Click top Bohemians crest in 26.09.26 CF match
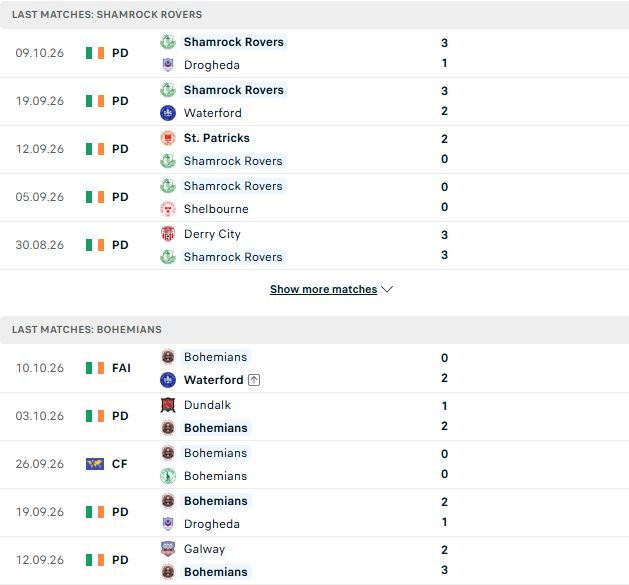Image resolution: width=629 pixels, height=585 pixels. coord(168,453)
